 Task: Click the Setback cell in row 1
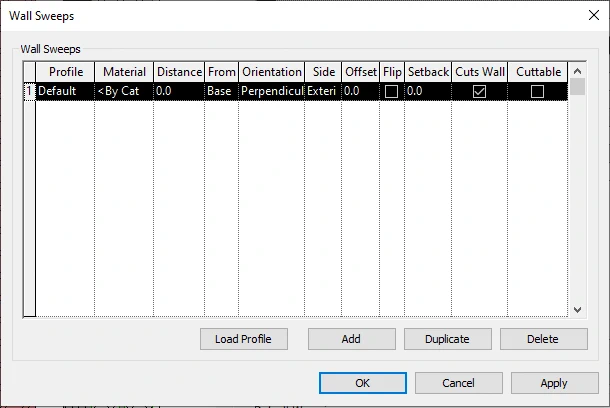click(x=427, y=91)
